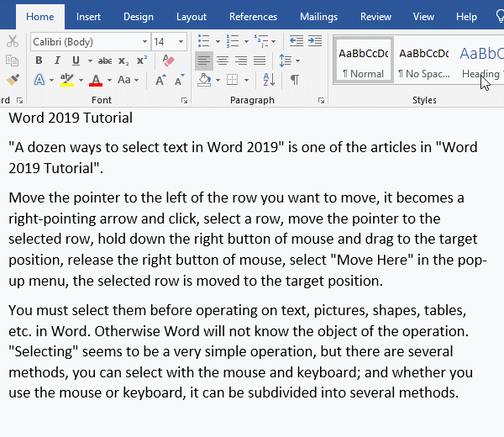
Task: Switch to the Insert tab
Action: coord(88,16)
